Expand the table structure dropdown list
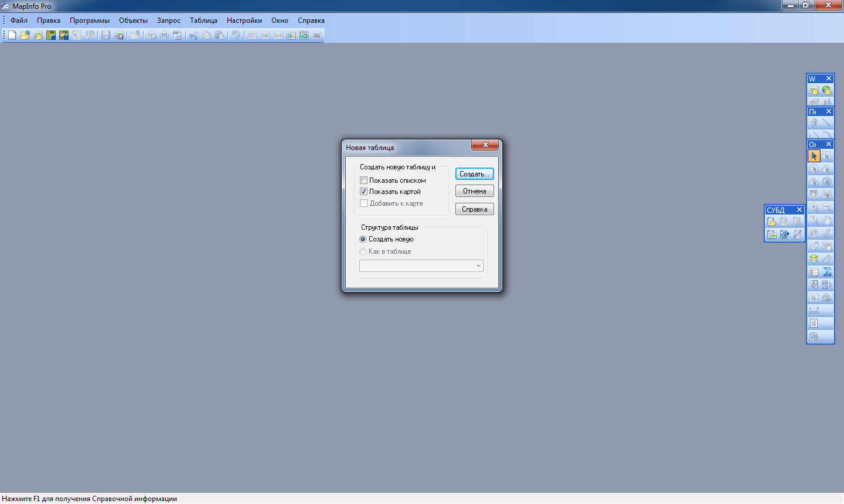The height and width of the screenshot is (504, 844). pyautogui.click(x=478, y=266)
